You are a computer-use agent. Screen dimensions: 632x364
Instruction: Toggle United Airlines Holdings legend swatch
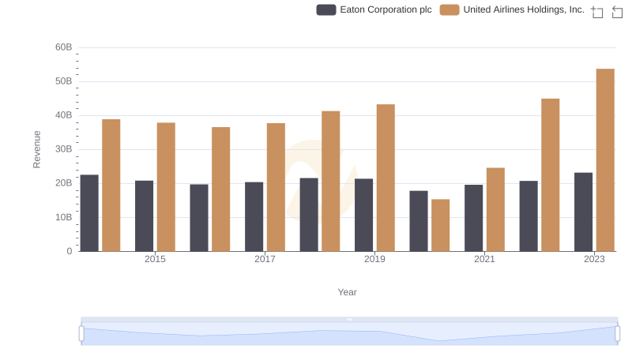pyautogui.click(x=450, y=9)
